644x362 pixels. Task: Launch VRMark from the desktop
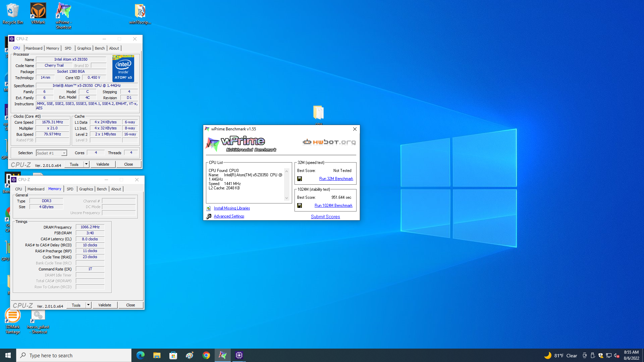38,14
